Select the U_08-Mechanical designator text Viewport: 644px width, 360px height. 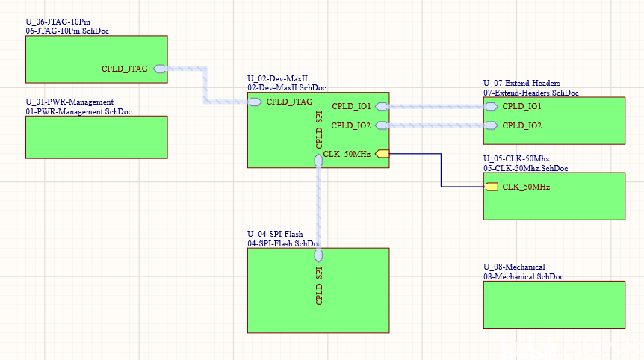pos(514,267)
